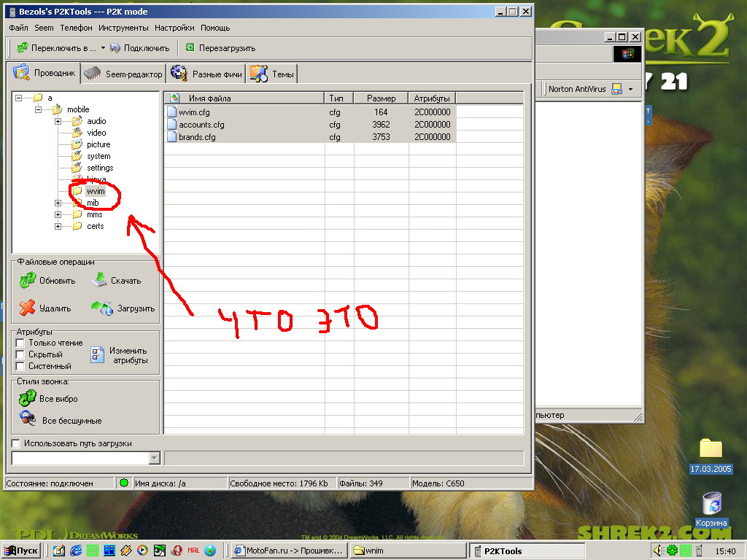Click the Загрузить upload button
This screenshot has width=747, height=560.
(x=123, y=308)
